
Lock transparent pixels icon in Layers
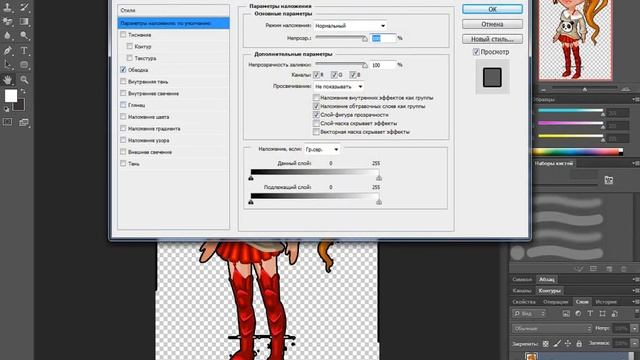[x=546, y=344]
